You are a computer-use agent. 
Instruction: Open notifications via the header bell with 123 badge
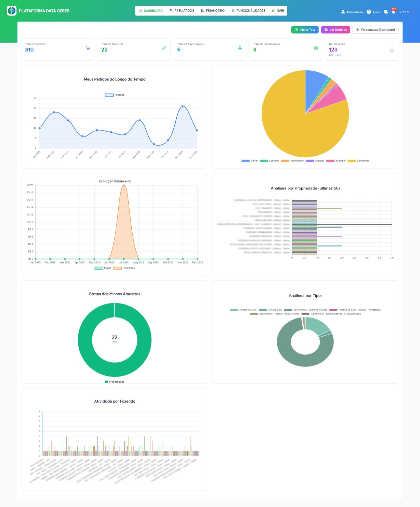tap(393, 12)
